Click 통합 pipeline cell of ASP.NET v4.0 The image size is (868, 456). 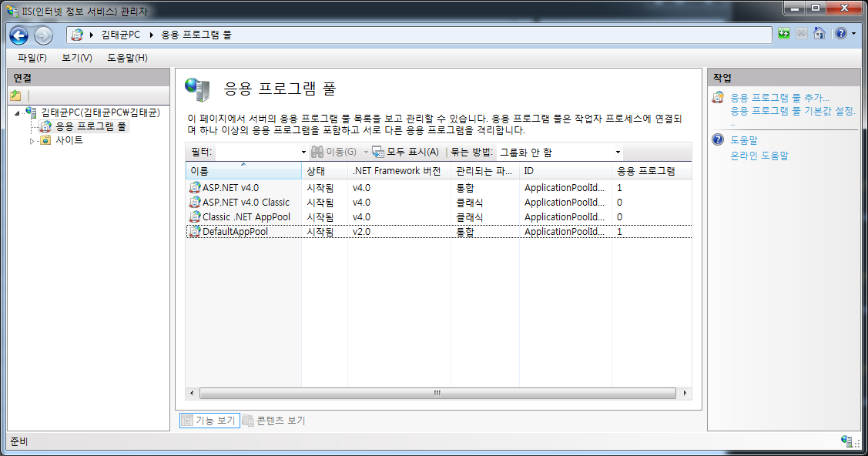(465, 188)
